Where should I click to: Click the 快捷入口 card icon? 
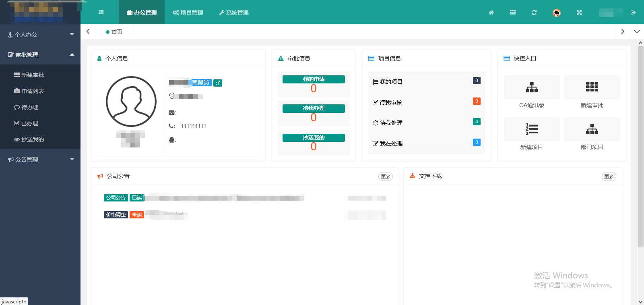[x=507, y=58]
